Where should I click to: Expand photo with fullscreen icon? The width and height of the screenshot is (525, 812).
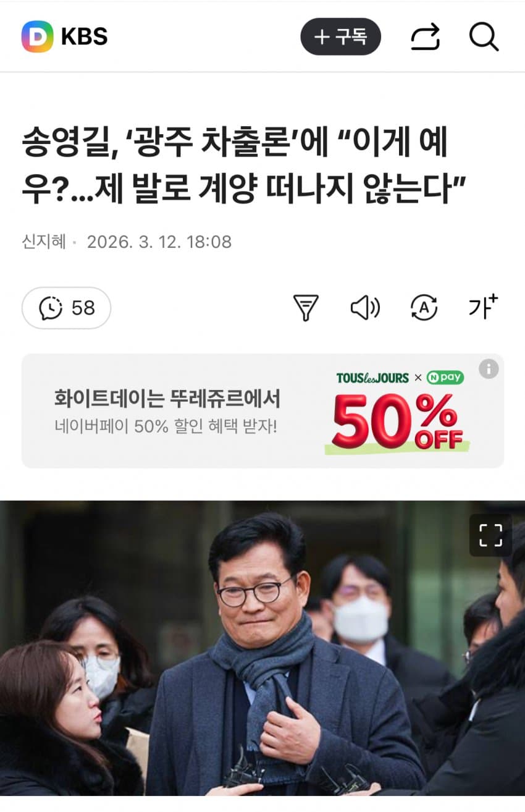click(x=490, y=535)
